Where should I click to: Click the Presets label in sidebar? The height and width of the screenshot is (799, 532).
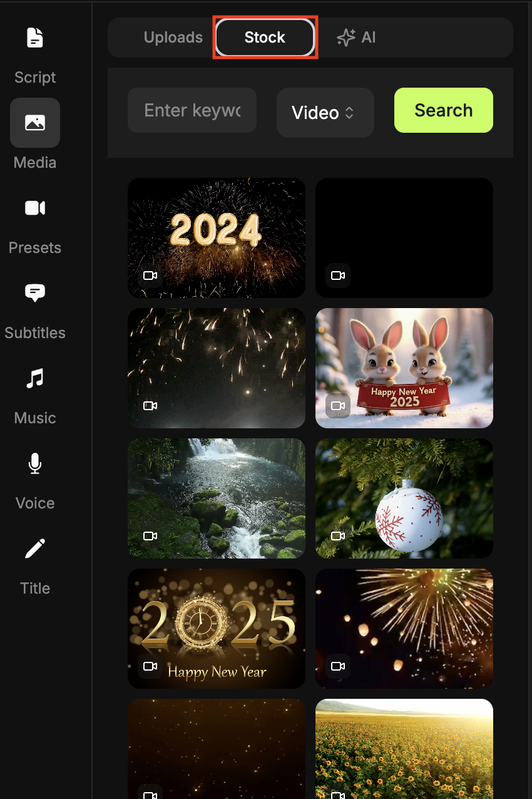click(35, 248)
